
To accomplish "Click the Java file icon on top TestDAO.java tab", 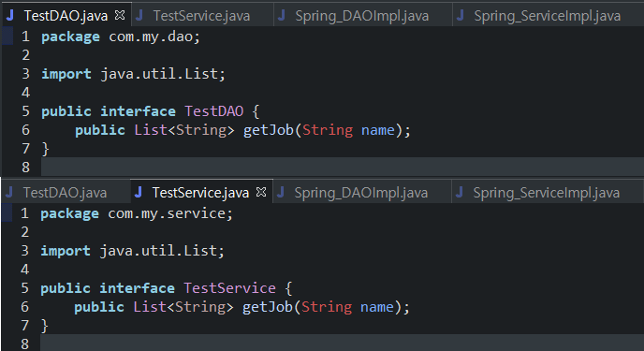I will click(x=10, y=15).
